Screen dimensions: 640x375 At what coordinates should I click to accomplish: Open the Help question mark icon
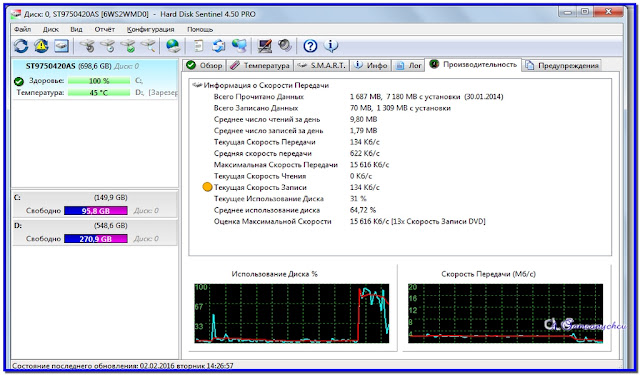coord(310,46)
